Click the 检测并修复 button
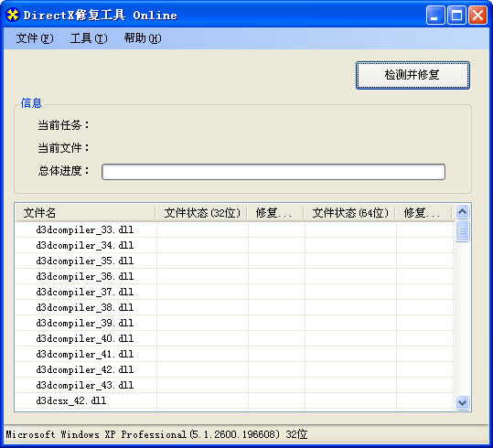The height and width of the screenshot is (448, 493). click(413, 75)
